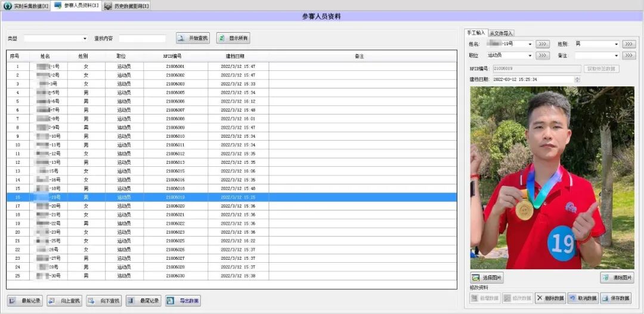Click the 历史数据查询 tab icon
Image resolution: width=644 pixels, height=314 pixels.
click(x=109, y=6)
